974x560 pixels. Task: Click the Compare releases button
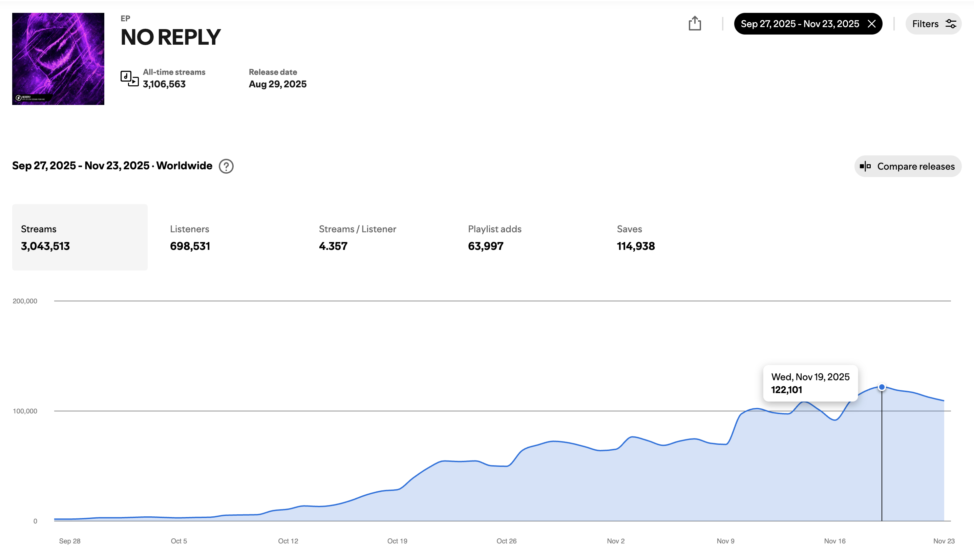(908, 166)
